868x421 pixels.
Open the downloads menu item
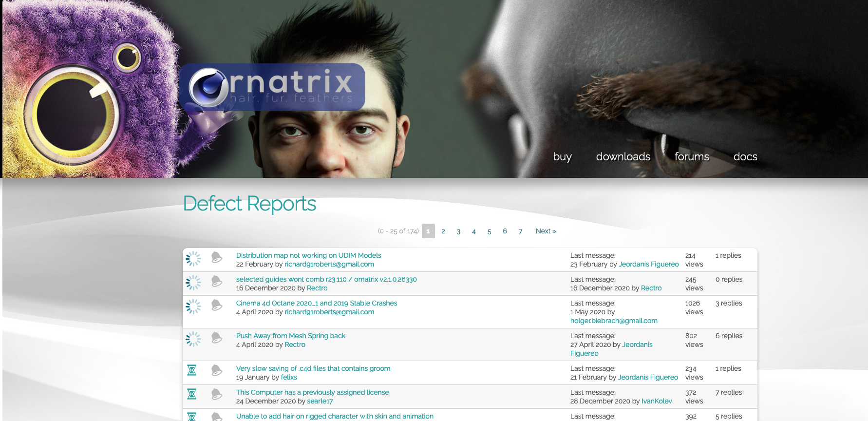point(623,157)
